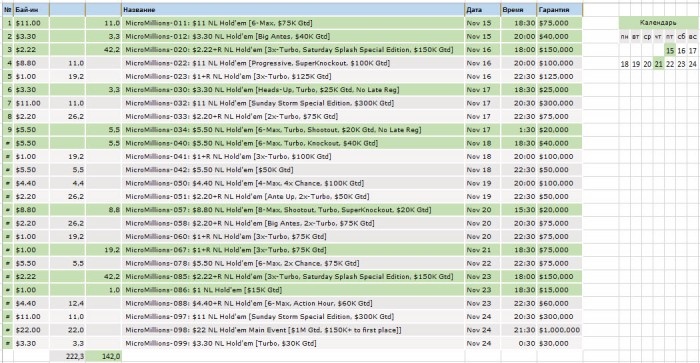Select the MicroMillions-060 name cell

tap(293, 237)
